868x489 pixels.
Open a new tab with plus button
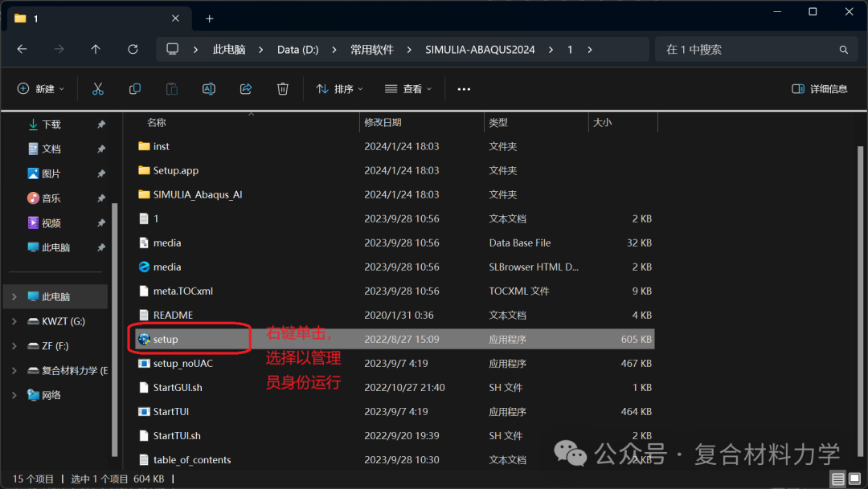209,18
